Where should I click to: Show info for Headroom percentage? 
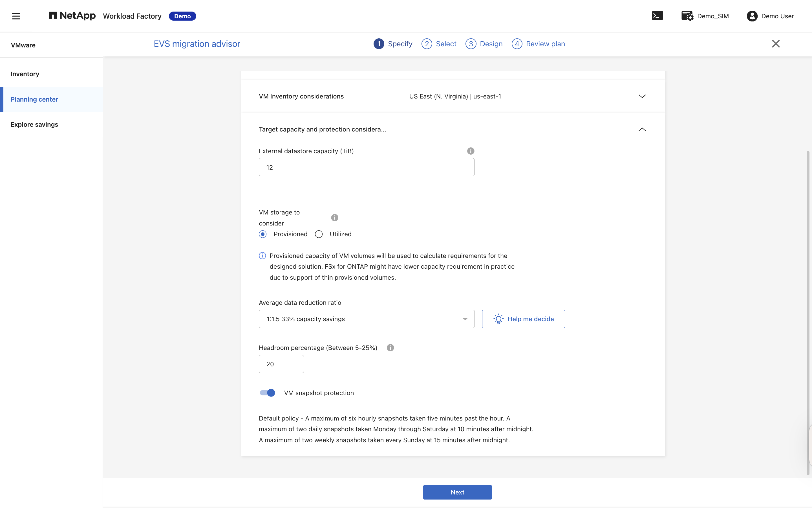390,348
